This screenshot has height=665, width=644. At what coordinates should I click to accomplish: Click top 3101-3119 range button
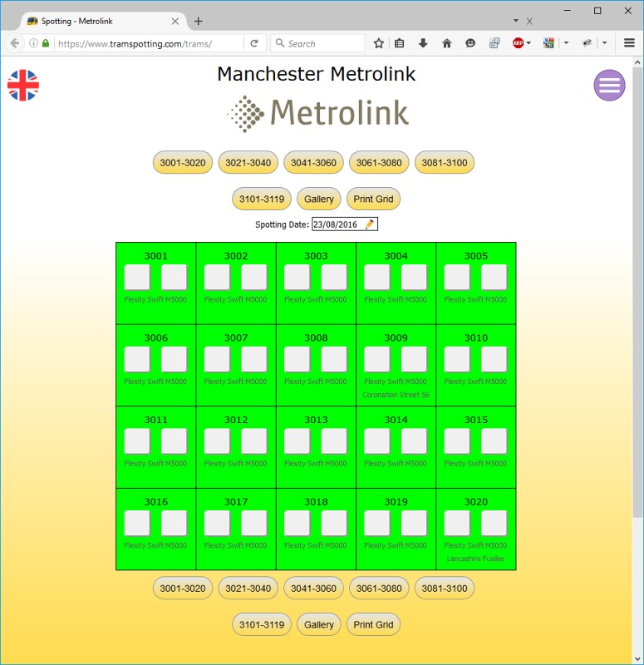(x=262, y=199)
